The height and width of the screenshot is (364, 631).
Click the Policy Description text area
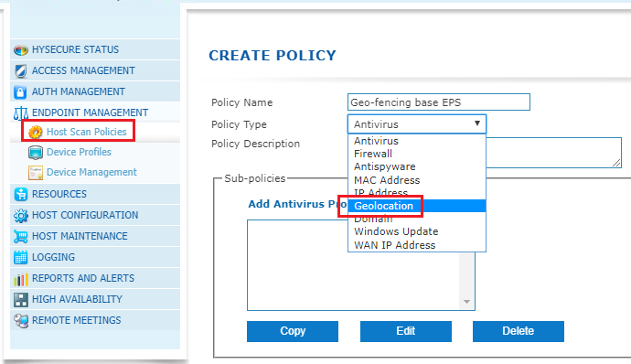(554, 153)
